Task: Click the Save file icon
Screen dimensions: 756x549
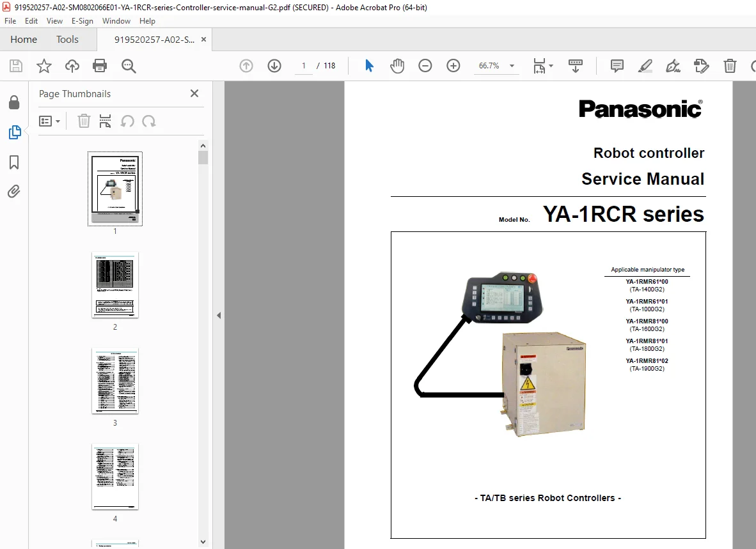Action: [x=16, y=66]
